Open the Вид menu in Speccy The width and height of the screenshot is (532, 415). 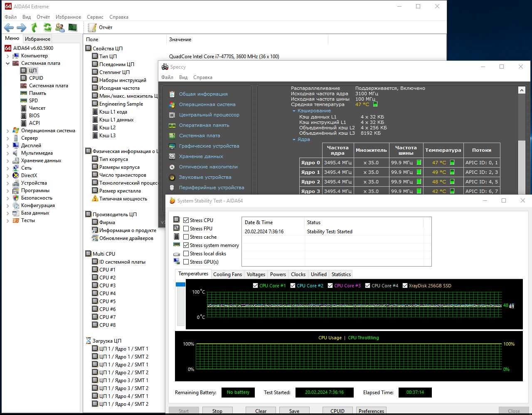point(183,77)
